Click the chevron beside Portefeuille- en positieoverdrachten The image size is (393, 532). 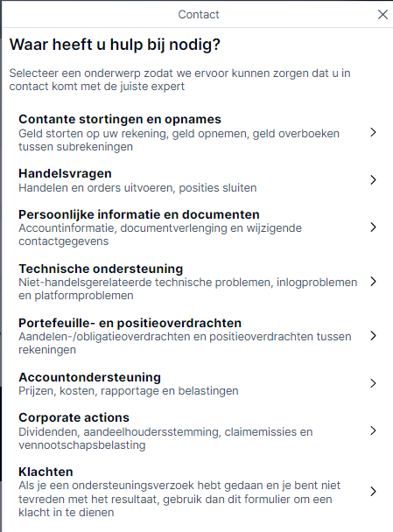tap(373, 335)
